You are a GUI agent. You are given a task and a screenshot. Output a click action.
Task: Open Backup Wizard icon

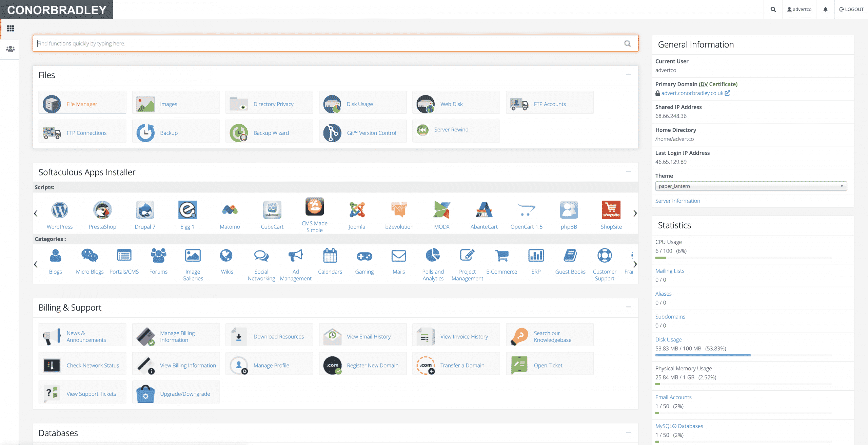(239, 133)
